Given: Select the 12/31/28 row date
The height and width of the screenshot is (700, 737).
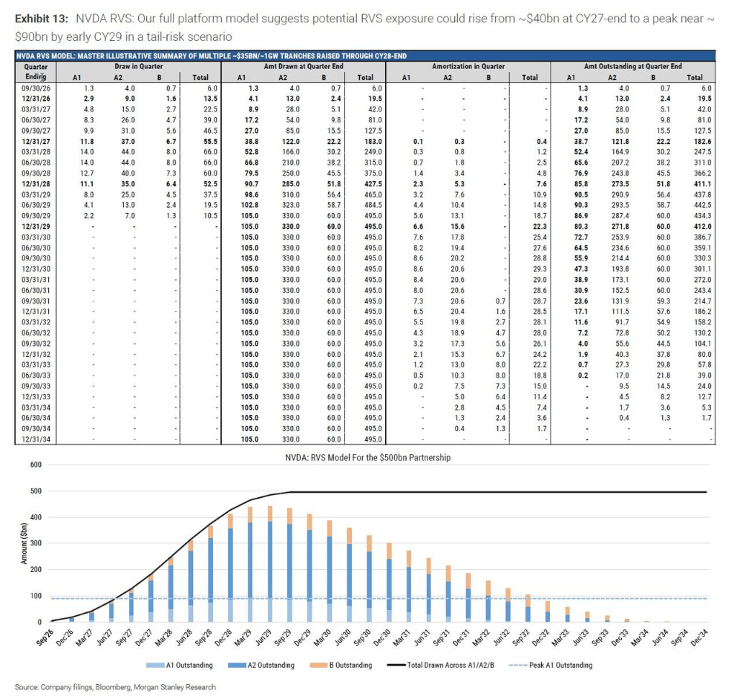Looking at the screenshot, I should click(36, 184).
